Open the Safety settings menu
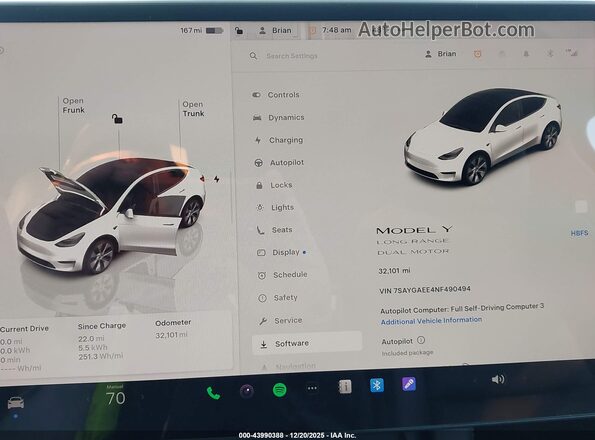Viewport: 595px width, 440px height. pos(278,298)
